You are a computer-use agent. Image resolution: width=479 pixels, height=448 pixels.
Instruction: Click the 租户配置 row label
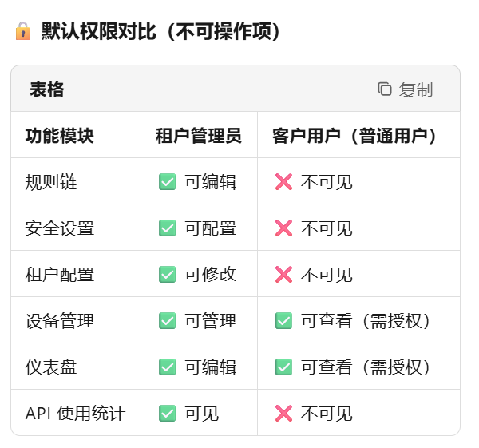click(60, 275)
